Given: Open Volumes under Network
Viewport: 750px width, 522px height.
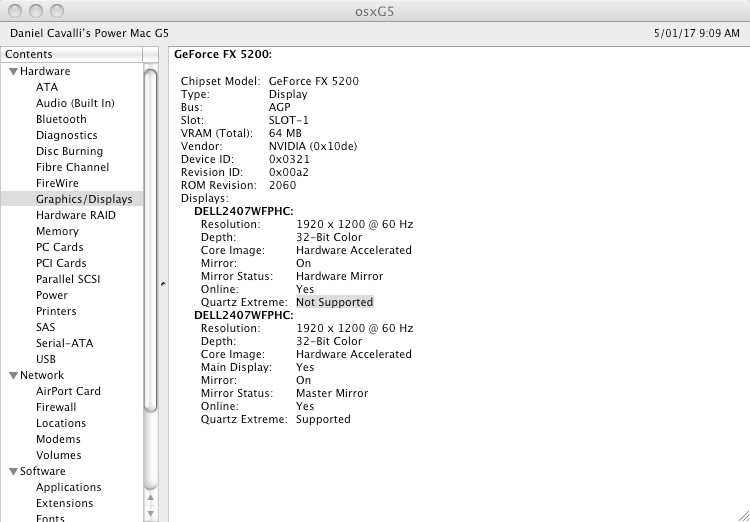Looking at the screenshot, I should (x=58, y=455).
